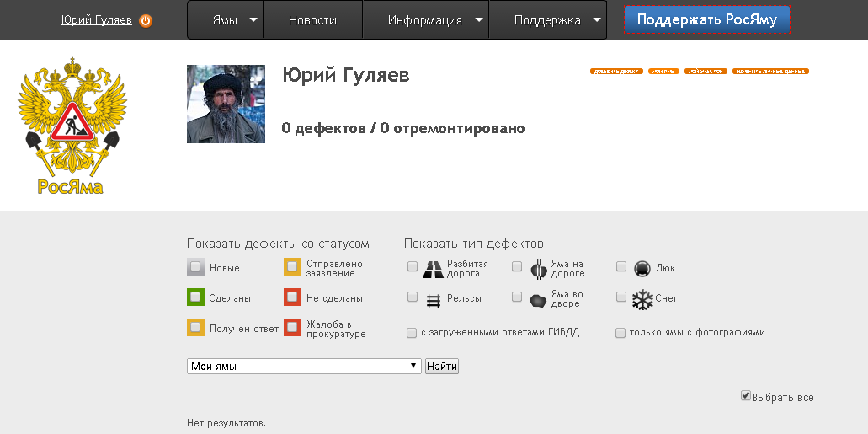Click the Люк manhole icon
The width and height of the screenshot is (868, 434).
[642, 268]
